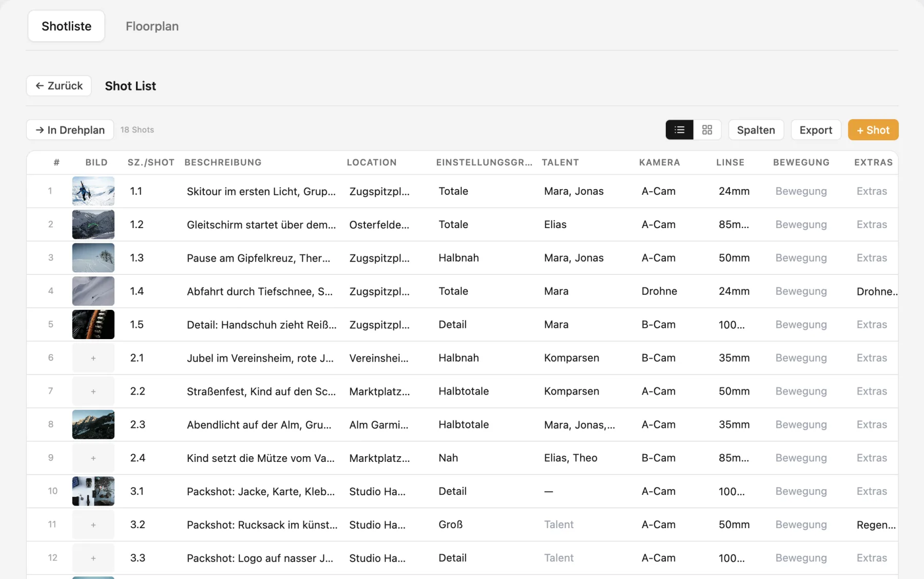This screenshot has height=579, width=924.
Task: Edit empty Talent field for shot 3.2
Action: [559, 525]
